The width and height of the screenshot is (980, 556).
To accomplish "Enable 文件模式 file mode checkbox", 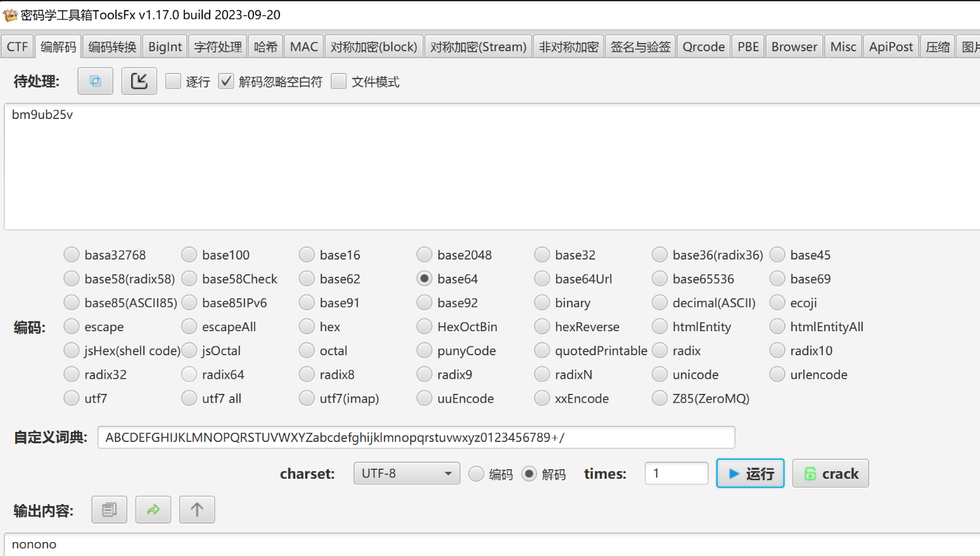I will coord(339,81).
